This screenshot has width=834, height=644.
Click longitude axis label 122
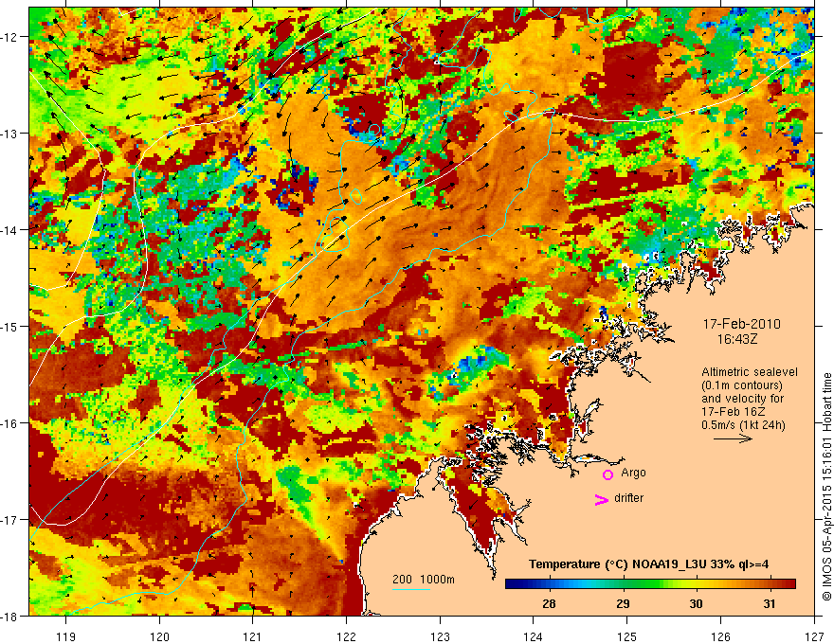click(346, 636)
